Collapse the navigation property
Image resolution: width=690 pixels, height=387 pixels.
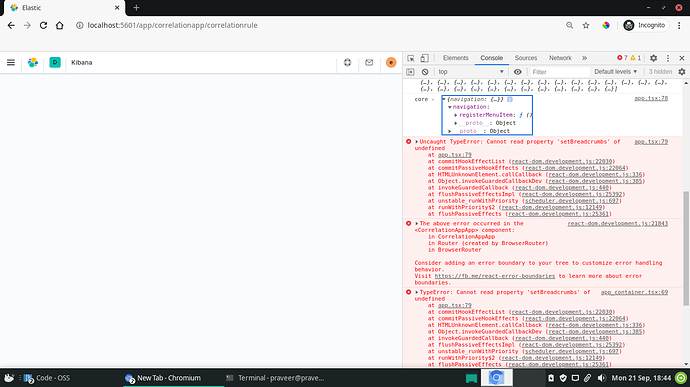pos(450,107)
